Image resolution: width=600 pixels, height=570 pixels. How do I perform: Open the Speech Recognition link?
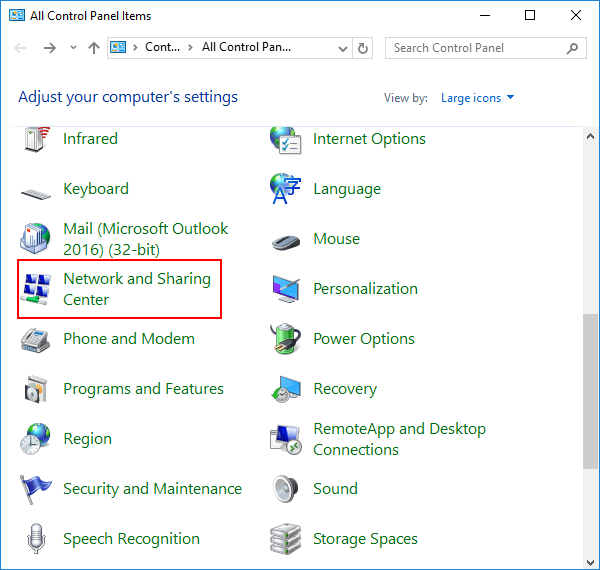click(x=132, y=539)
